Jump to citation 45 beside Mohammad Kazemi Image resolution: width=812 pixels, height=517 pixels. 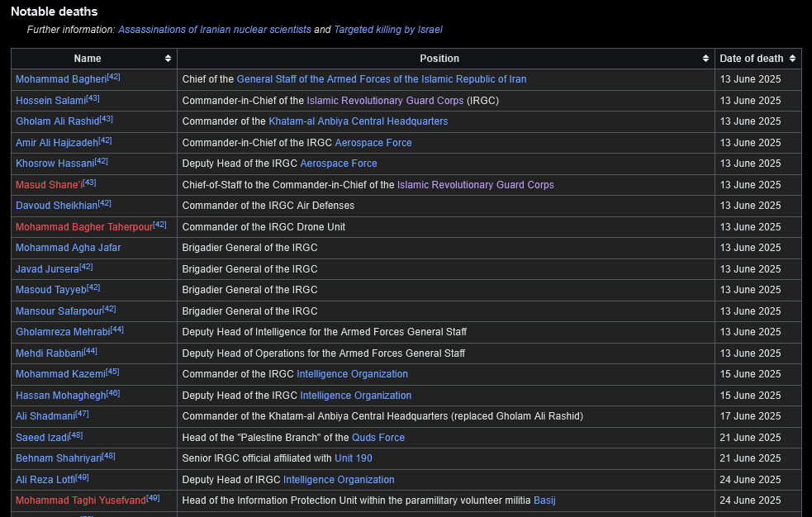click(112, 372)
